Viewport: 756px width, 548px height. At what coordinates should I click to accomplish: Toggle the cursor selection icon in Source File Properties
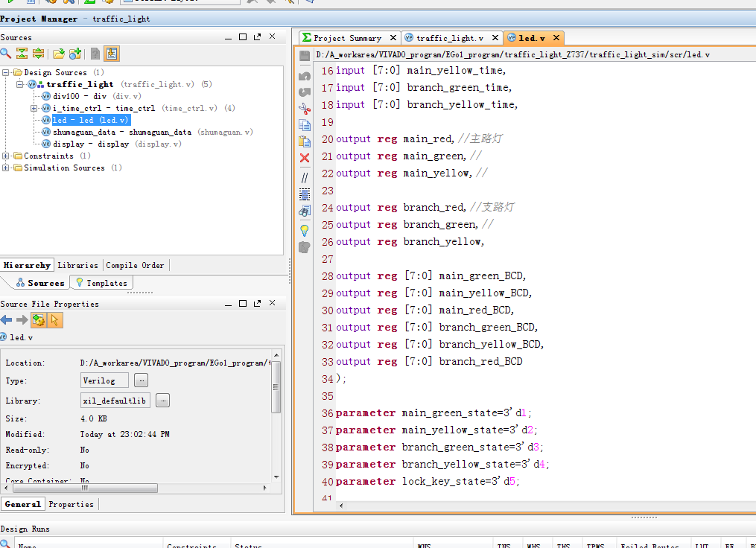point(54,320)
